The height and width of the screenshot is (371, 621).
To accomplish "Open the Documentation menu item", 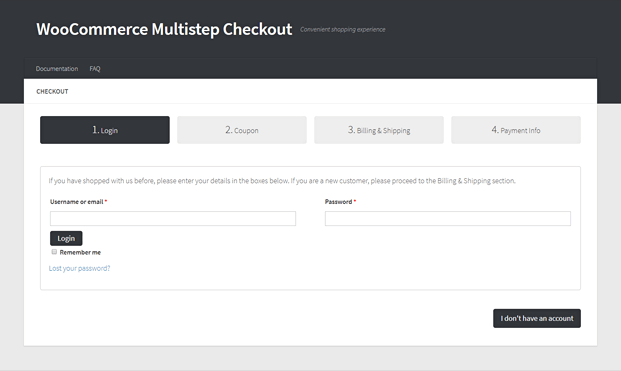I will click(57, 68).
